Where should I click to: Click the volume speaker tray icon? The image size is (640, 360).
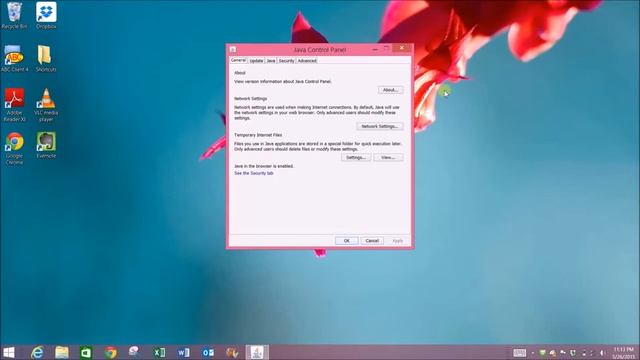602,353
